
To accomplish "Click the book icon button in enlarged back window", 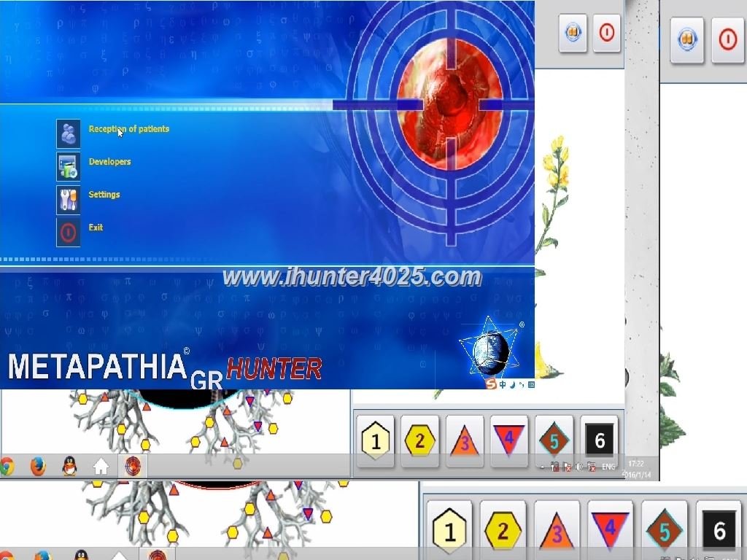I will (x=686, y=39).
